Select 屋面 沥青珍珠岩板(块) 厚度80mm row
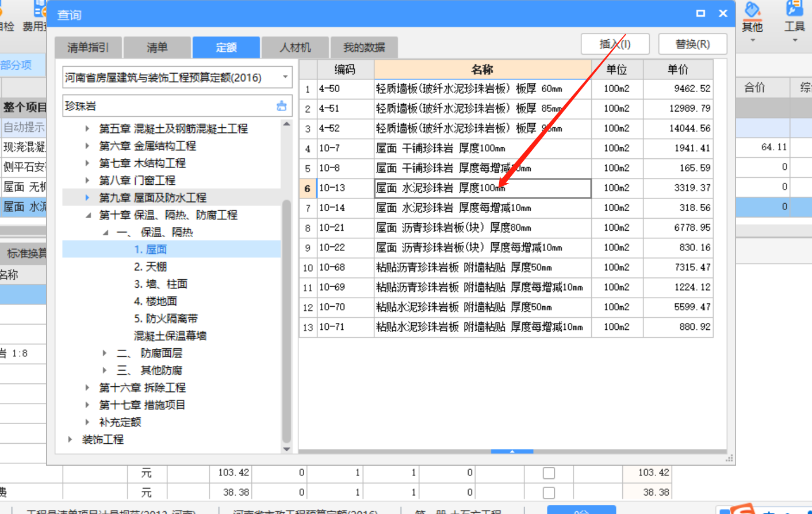Viewport: 812px width, 514px height. 506,227
